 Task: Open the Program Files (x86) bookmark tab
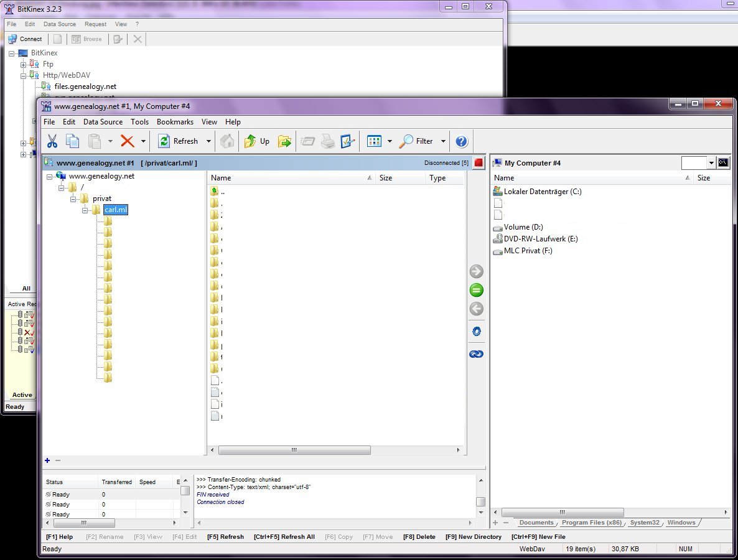(x=592, y=522)
